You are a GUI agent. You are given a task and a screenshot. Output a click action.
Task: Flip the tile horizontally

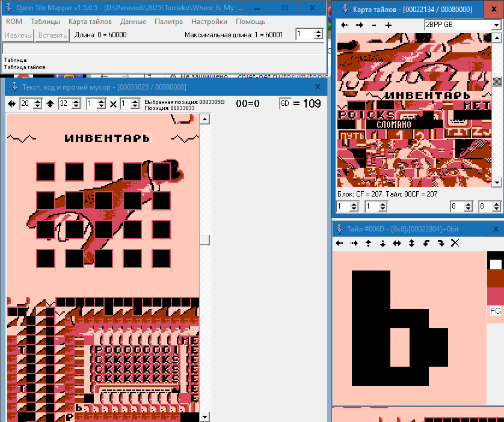[397, 243]
